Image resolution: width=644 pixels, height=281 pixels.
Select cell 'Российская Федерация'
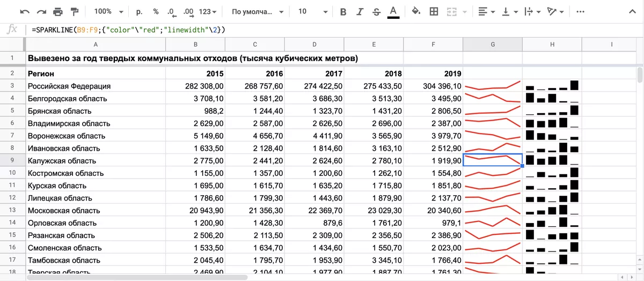[96, 86]
